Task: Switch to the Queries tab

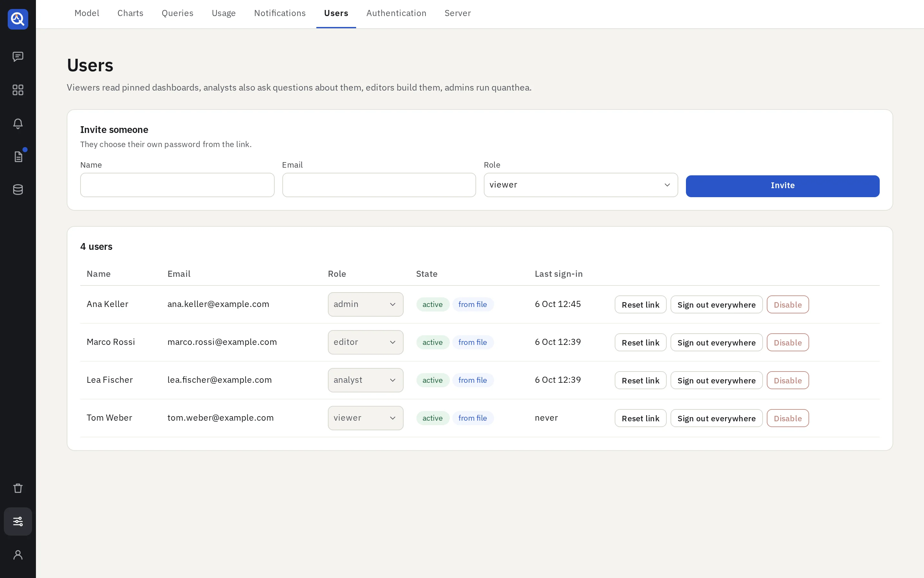Action: 177,13
